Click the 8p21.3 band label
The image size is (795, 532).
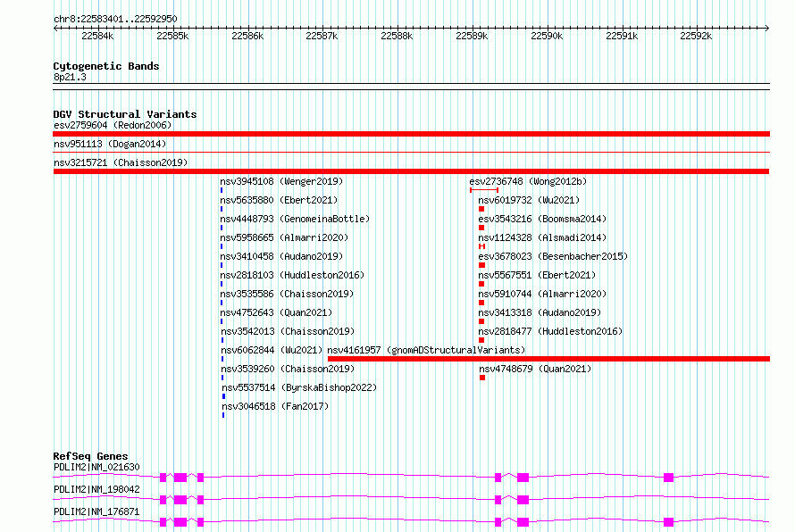coord(70,77)
